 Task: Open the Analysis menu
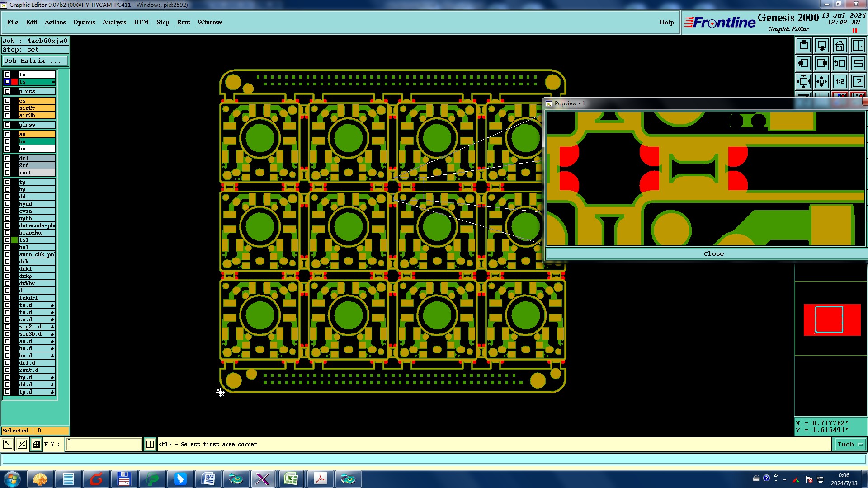[x=114, y=22]
